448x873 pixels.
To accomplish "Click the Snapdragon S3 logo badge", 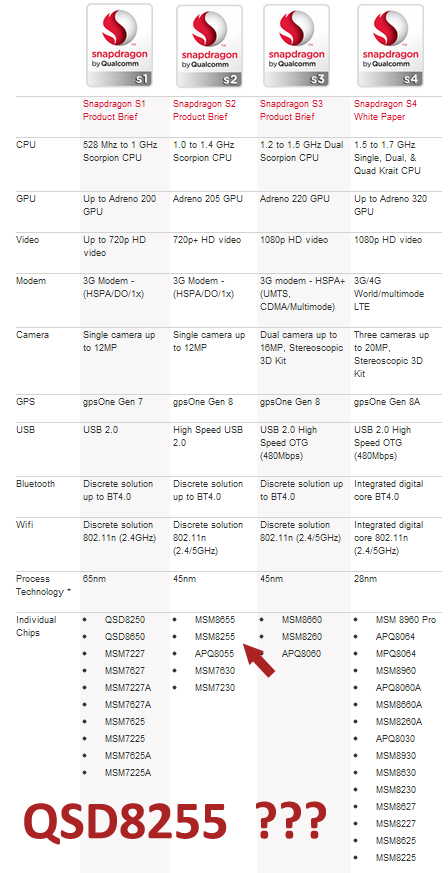I will tap(296, 46).
